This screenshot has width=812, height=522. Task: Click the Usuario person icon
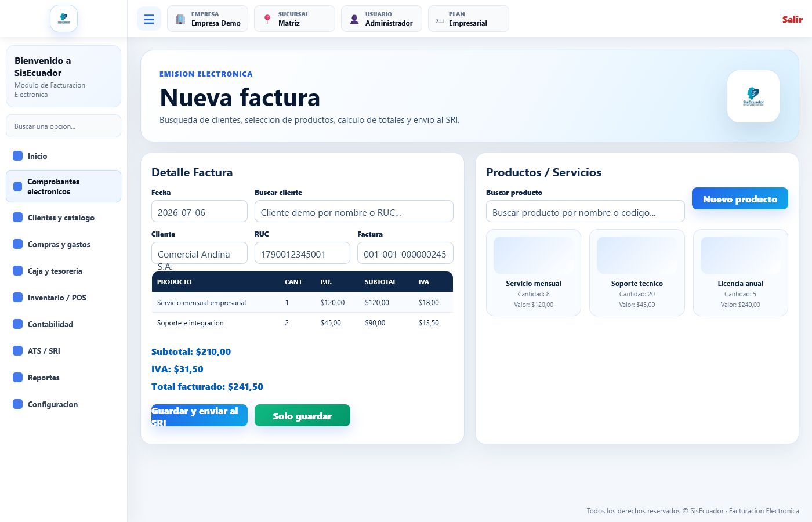[354, 19]
